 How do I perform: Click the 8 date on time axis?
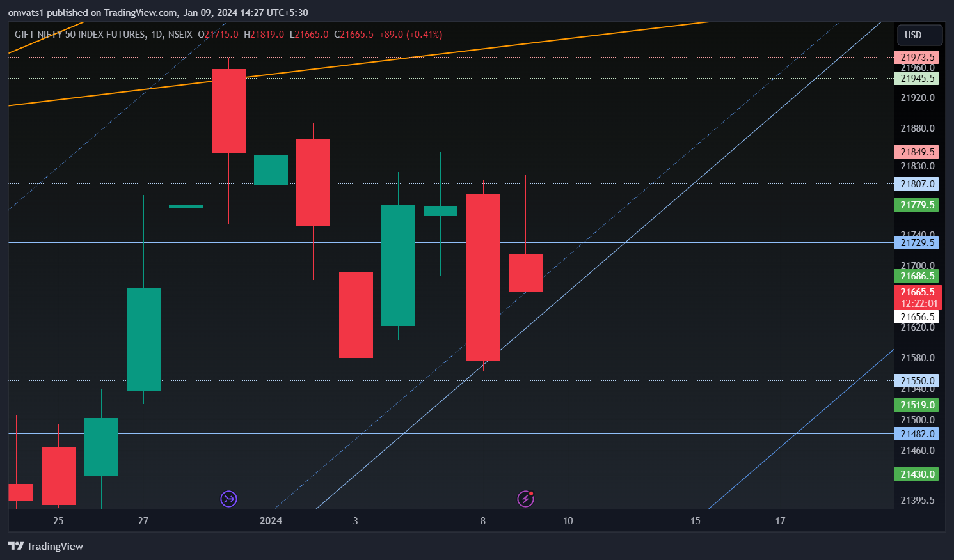click(483, 521)
